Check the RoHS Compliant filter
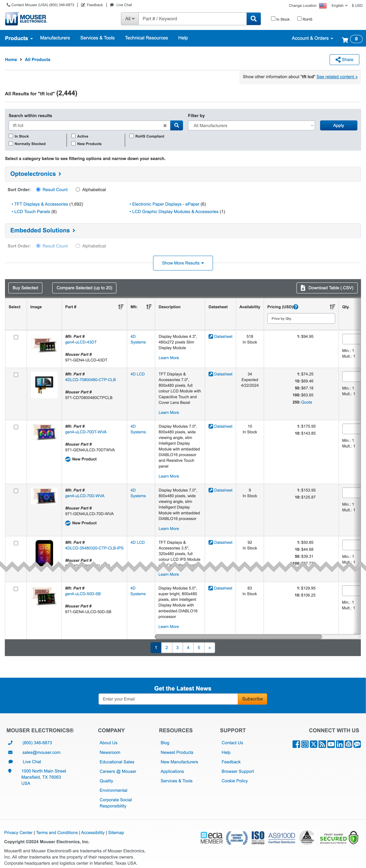Screen dimensions: 366x868 [131, 136]
